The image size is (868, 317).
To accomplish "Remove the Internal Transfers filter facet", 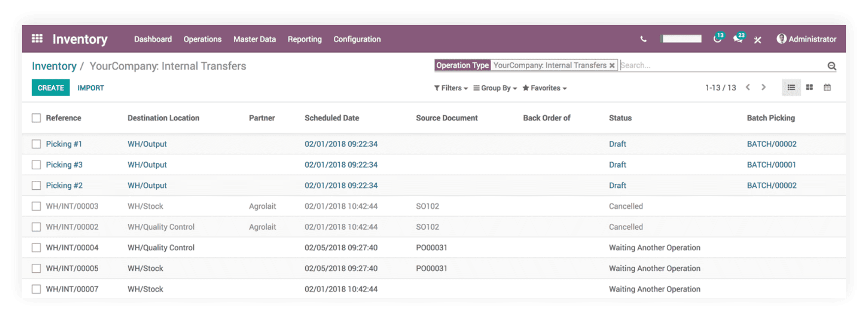I will [x=612, y=65].
